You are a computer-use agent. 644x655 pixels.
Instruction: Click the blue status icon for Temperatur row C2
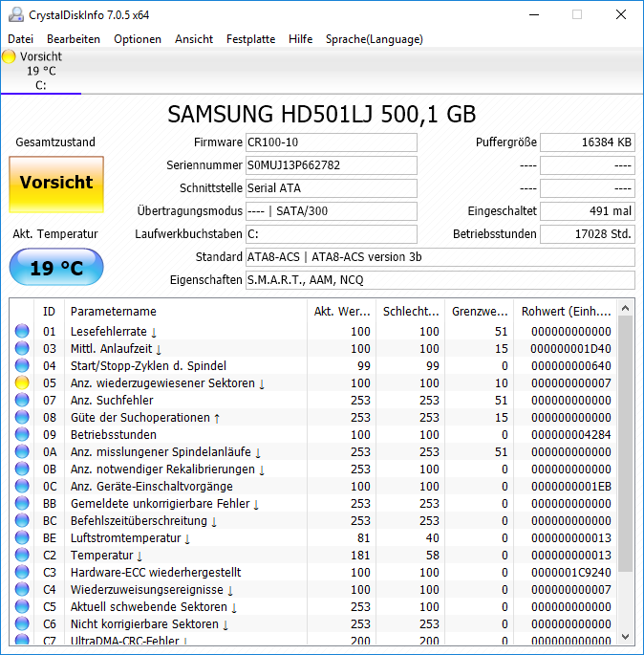(x=22, y=555)
